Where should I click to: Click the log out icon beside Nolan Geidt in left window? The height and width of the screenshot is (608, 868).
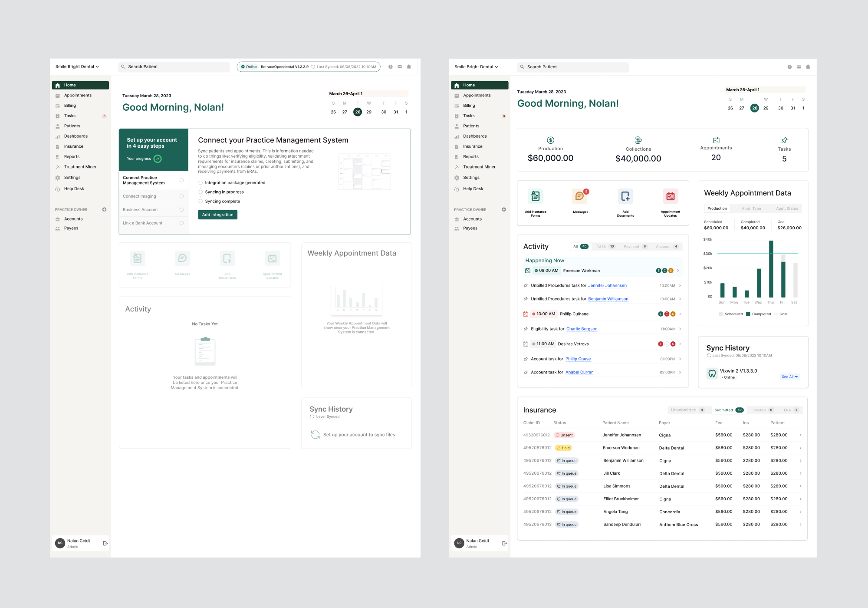(105, 543)
